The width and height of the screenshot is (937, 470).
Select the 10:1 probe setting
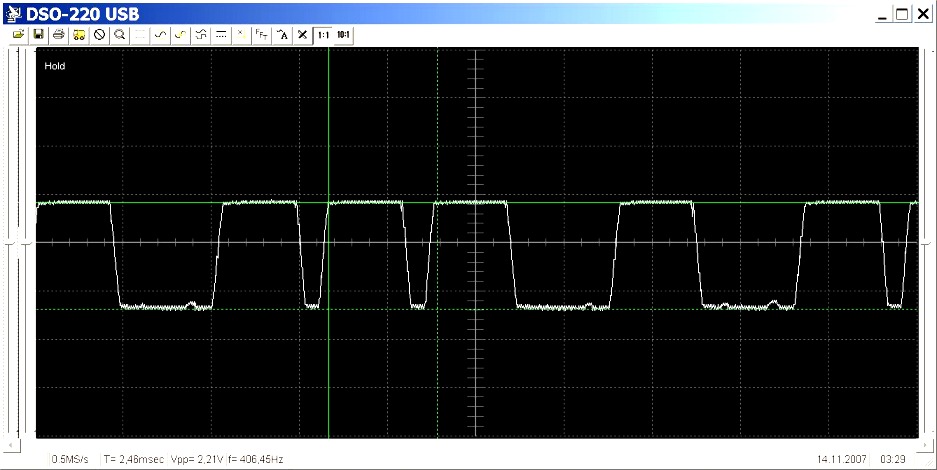coord(343,35)
